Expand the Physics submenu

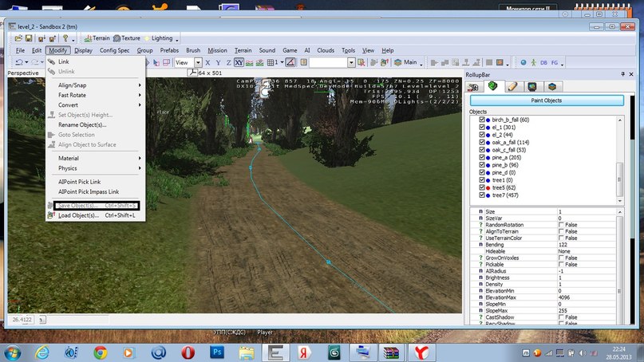95,168
